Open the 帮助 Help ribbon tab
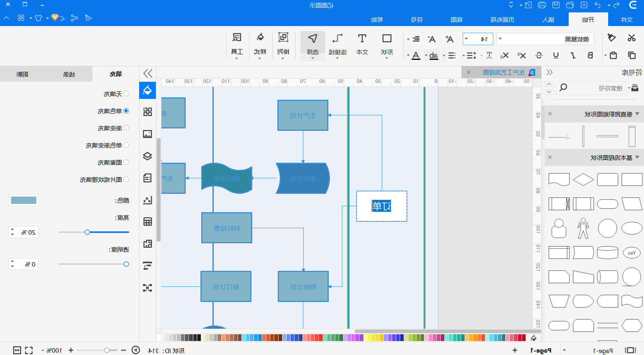Image resolution: width=644 pixels, height=355 pixels. coord(377,20)
